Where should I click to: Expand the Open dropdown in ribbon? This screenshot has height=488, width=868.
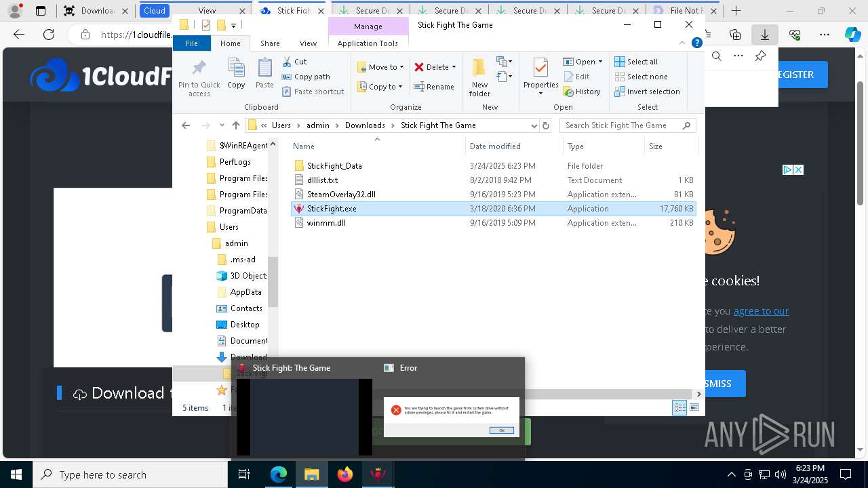click(600, 62)
